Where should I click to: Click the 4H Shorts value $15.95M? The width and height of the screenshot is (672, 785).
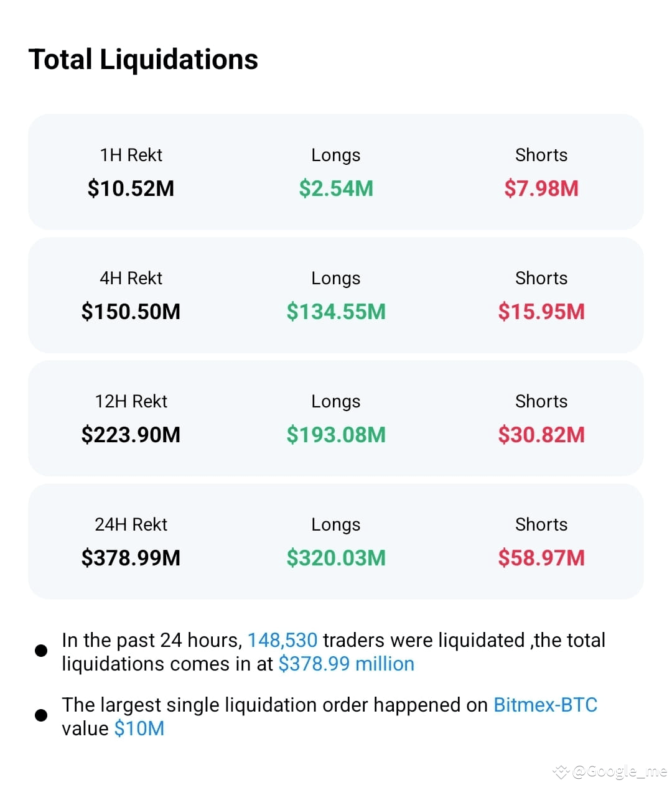541,312
